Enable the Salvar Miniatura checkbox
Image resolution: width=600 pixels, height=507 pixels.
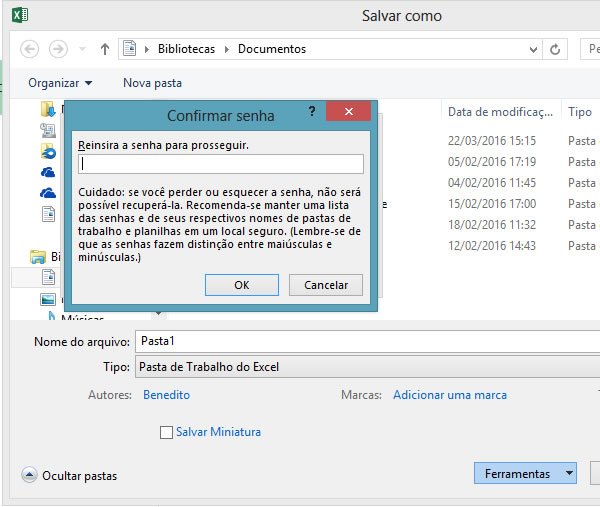pyautogui.click(x=166, y=432)
